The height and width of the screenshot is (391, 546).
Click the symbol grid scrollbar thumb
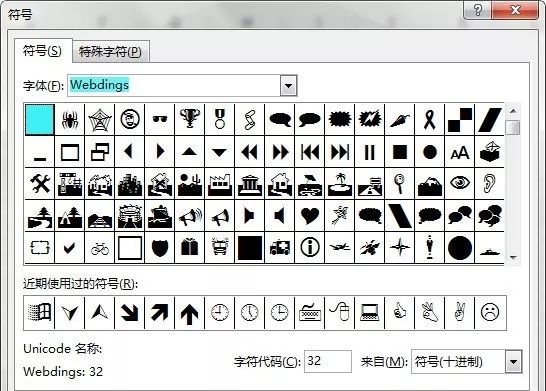click(x=513, y=127)
